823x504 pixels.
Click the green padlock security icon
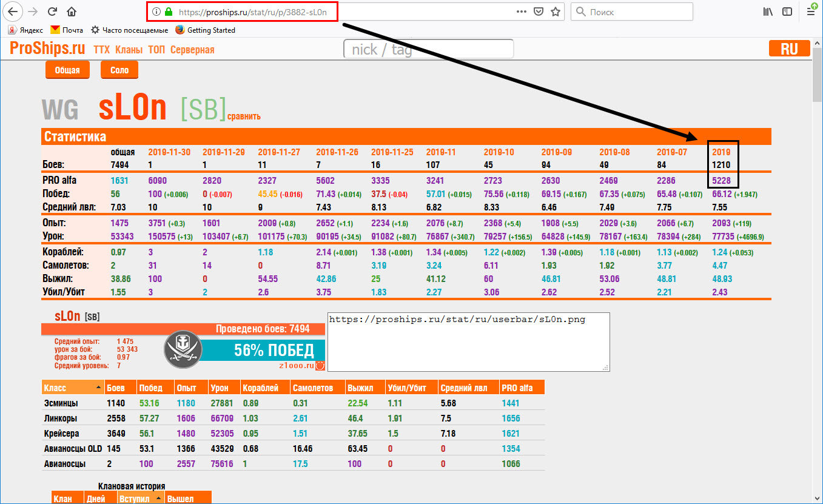[169, 12]
